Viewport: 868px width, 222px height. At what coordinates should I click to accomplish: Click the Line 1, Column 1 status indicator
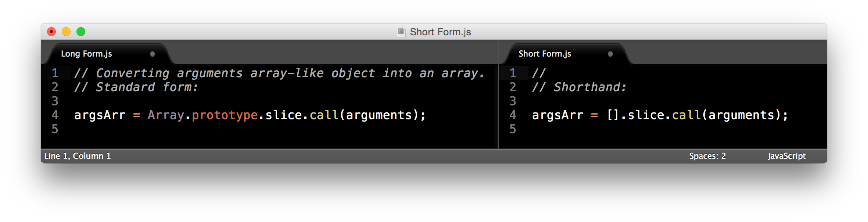pyautogui.click(x=78, y=156)
